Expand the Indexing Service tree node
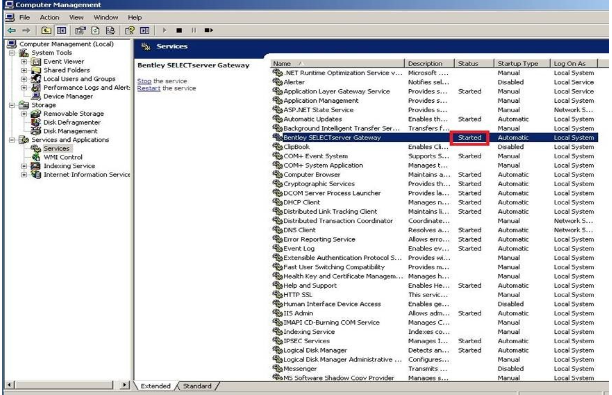Screen dimensions: 612x395 (x=24, y=166)
